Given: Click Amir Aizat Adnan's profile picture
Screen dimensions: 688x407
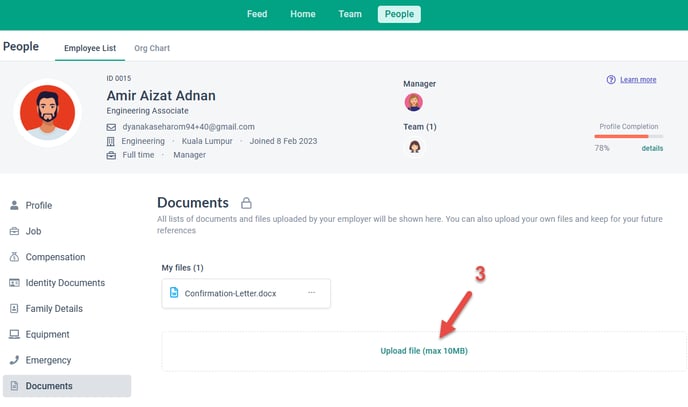Looking at the screenshot, I should (47, 113).
